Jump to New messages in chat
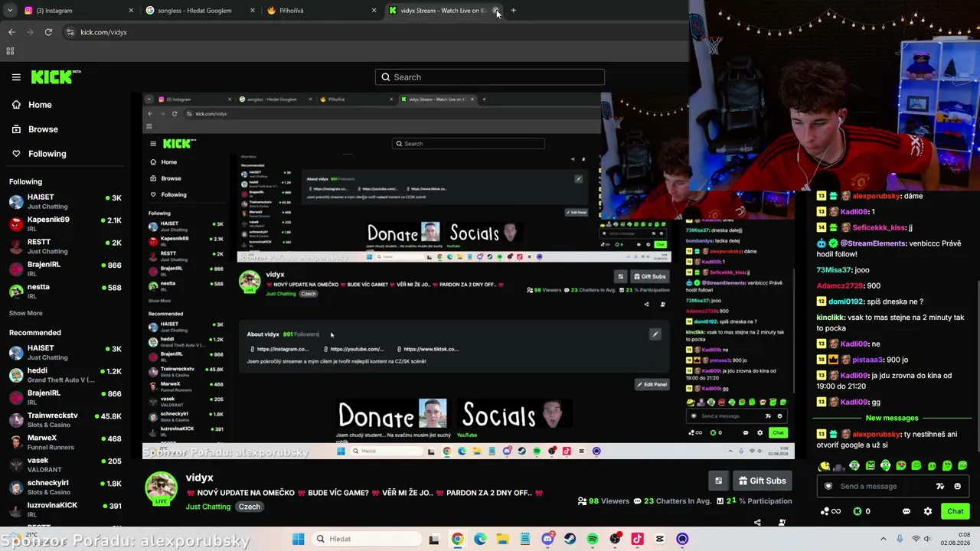 click(891, 418)
